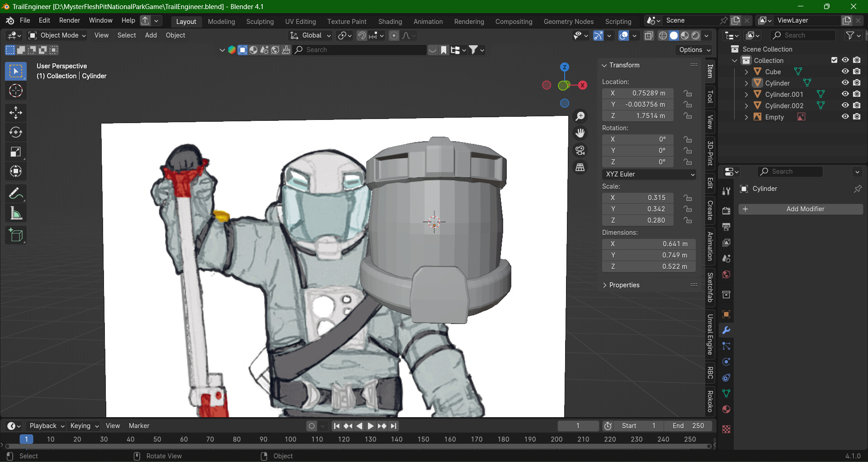
Task: Select the Move tool in the toolbar
Action: tap(16, 112)
